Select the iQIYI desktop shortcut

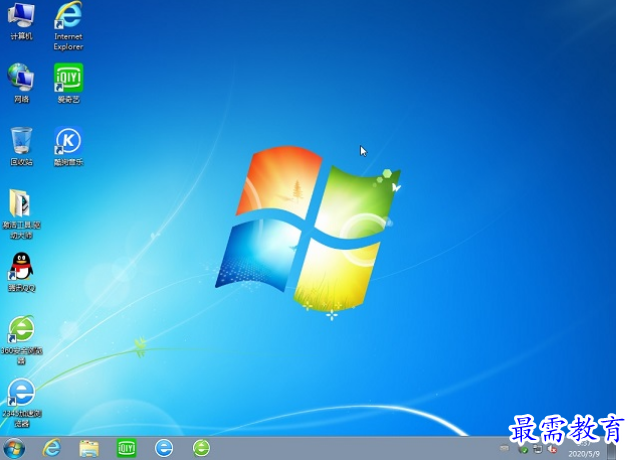click(68, 84)
